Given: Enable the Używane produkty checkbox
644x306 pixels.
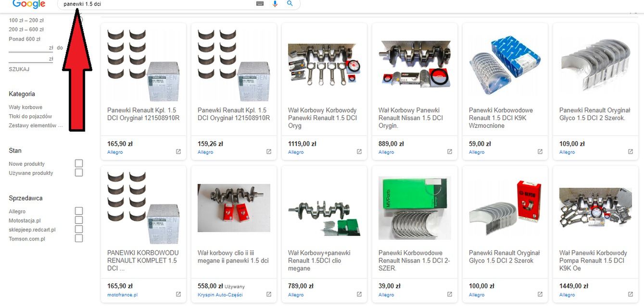Looking at the screenshot, I should pos(79,172).
